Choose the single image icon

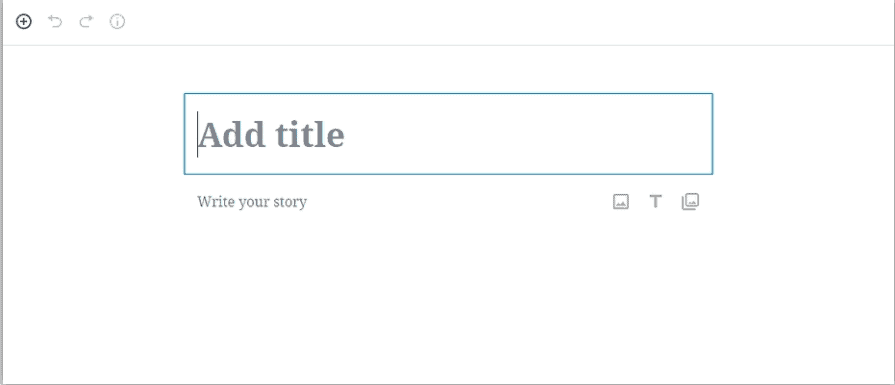click(x=621, y=201)
